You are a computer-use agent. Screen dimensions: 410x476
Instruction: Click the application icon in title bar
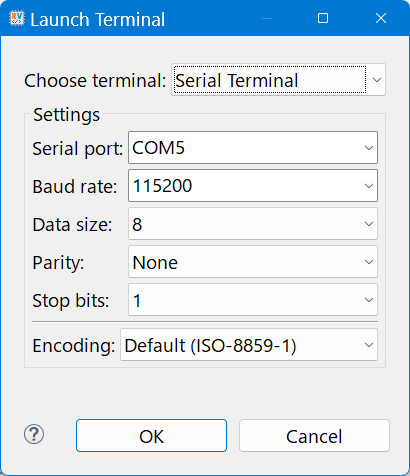point(17,18)
